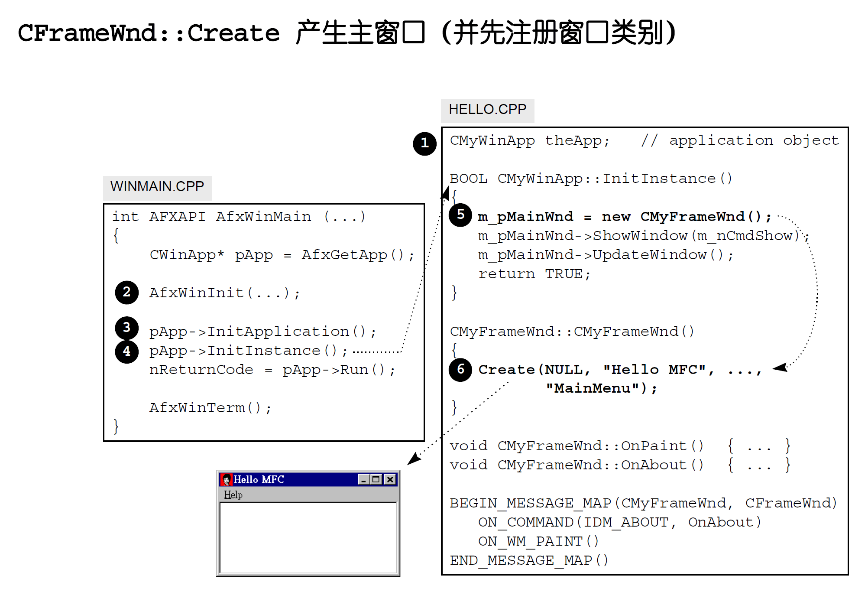Maximize the Hello MFC window

(376, 479)
